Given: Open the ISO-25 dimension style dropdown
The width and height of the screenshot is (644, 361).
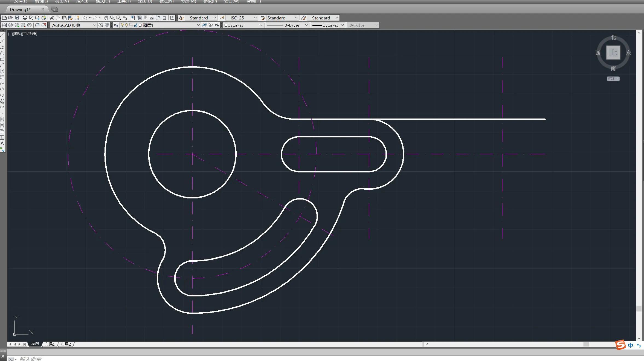Looking at the screenshot, I should tap(255, 18).
